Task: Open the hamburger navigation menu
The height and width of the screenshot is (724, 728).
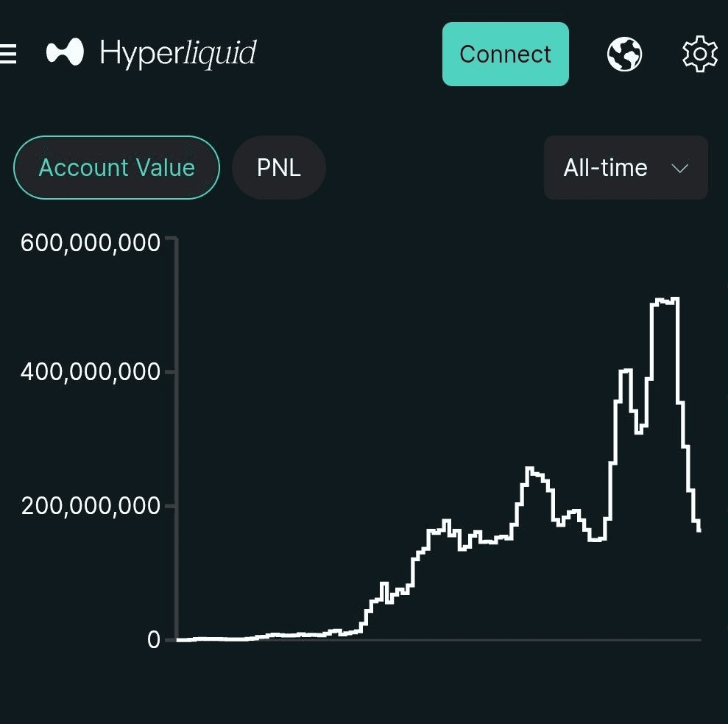Action: pos(8,54)
